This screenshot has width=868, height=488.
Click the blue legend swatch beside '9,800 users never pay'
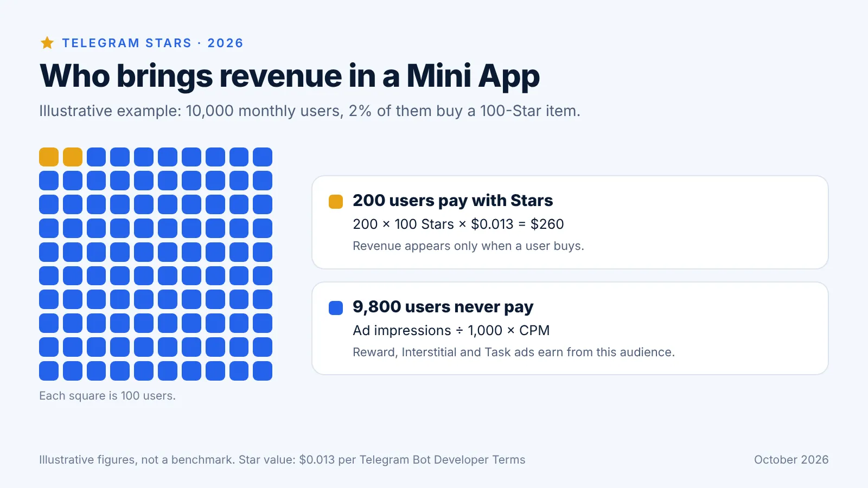click(336, 308)
